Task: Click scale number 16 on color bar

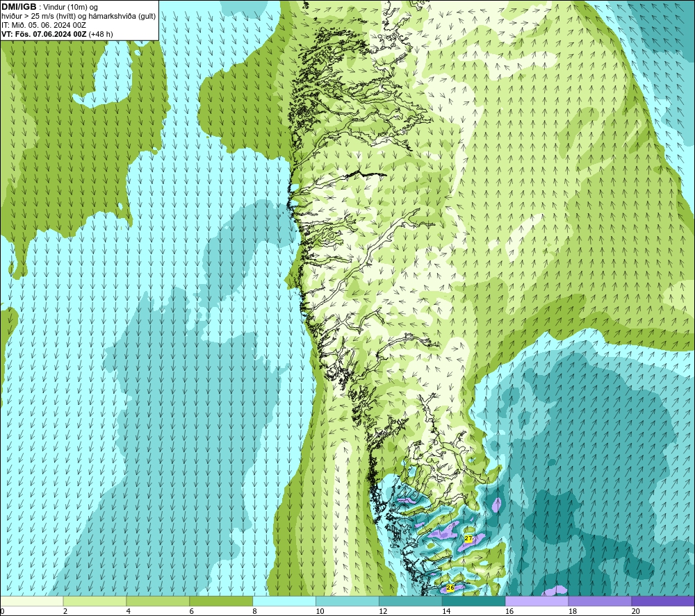Action: coord(509,611)
